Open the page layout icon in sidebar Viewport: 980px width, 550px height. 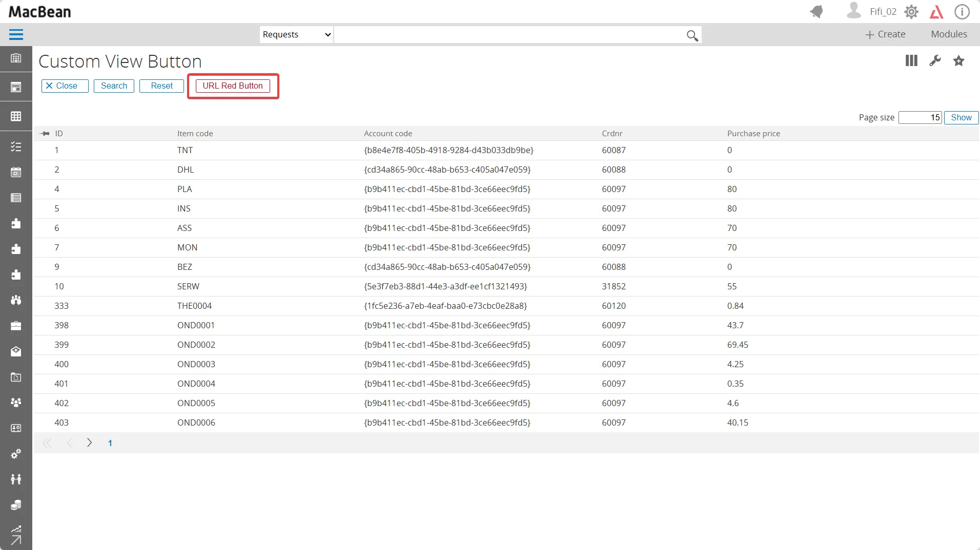16,88
